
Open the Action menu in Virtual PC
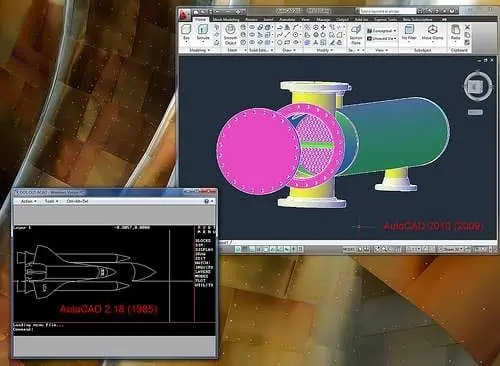[x=28, y=201]
